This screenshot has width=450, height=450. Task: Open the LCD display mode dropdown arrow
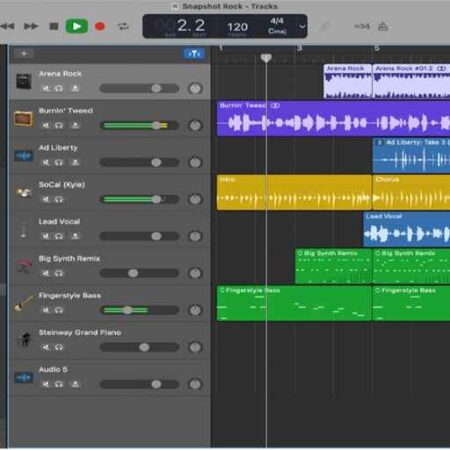[x=302, y=26]
